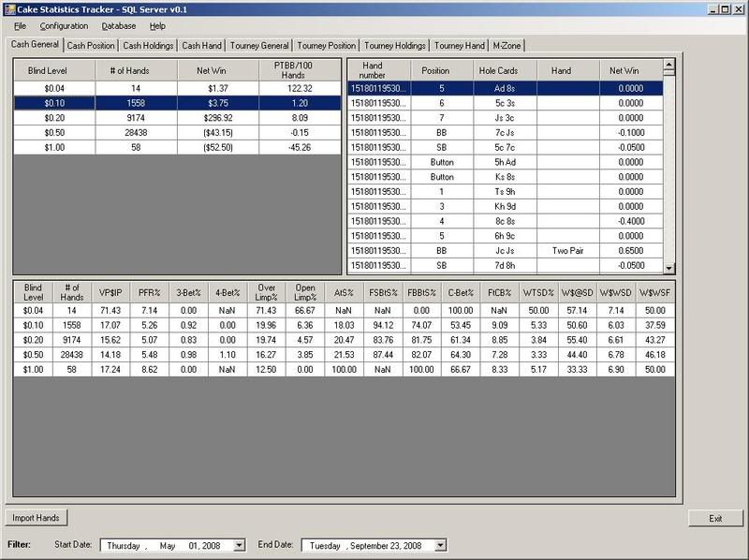Image resolution: width=749 pixels, height=560 pixels.
Task: Click the hand list scrollbar thumb
Action: coord(669,73)
